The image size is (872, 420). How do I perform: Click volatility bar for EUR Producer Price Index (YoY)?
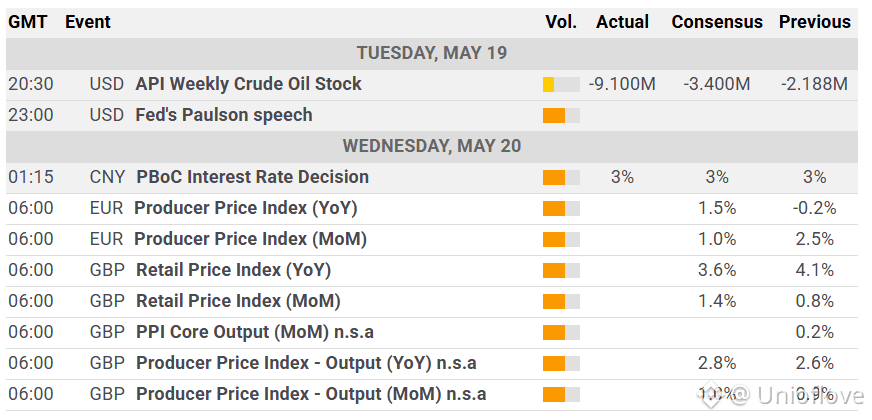pos(561,209)
